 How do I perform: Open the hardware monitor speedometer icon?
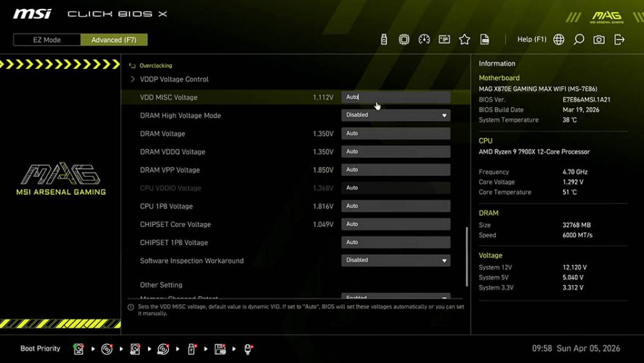tap(424, 39)
